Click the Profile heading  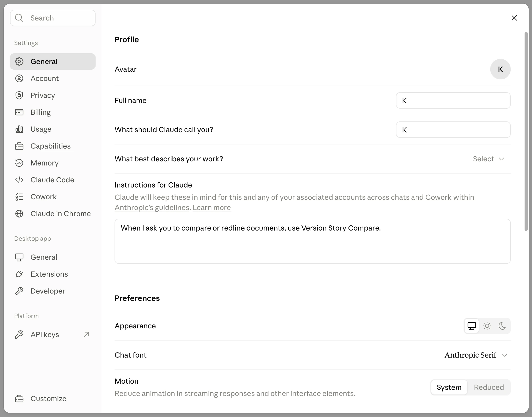[127, 40]
